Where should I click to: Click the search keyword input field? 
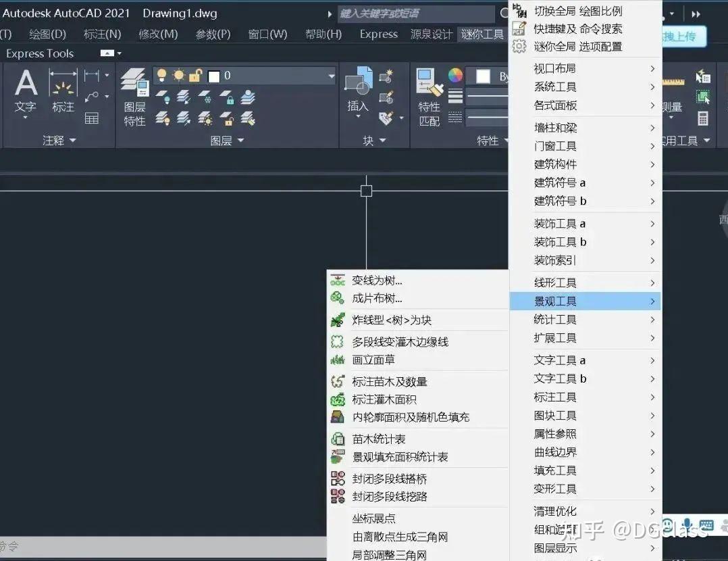click(415, 14)
